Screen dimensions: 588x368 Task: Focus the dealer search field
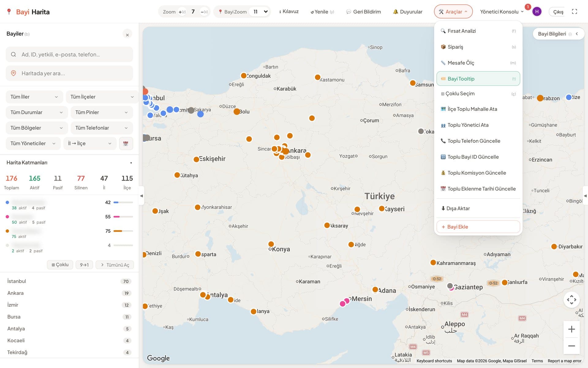click(70, 55)
